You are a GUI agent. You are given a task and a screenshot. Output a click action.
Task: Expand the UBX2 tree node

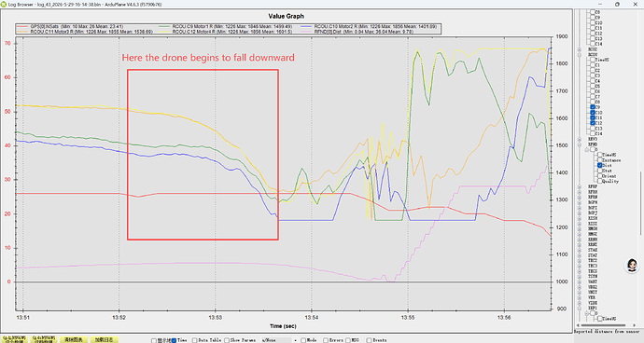[580, 287]
